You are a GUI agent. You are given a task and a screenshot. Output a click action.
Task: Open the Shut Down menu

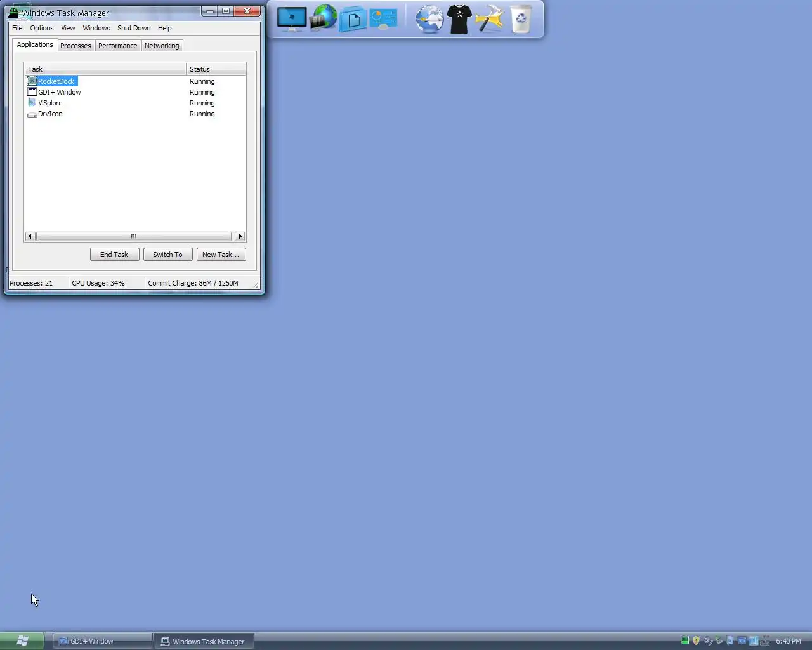tap(134, 28)
